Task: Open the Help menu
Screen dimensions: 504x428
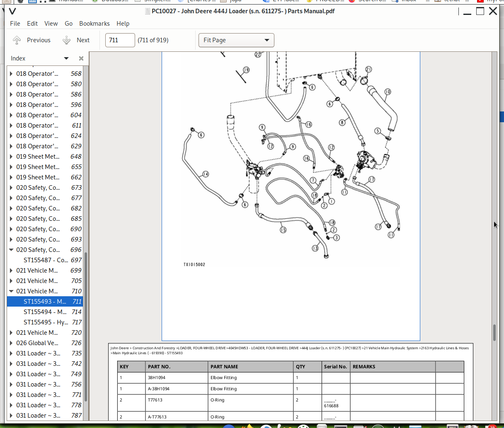Action: tap(123, 24)
